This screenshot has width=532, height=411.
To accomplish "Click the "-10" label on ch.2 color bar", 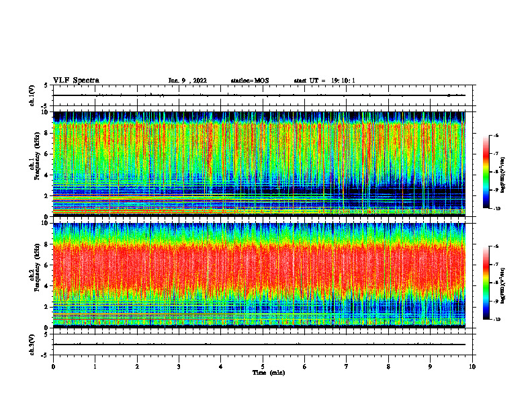I will (x=496, y=320).
